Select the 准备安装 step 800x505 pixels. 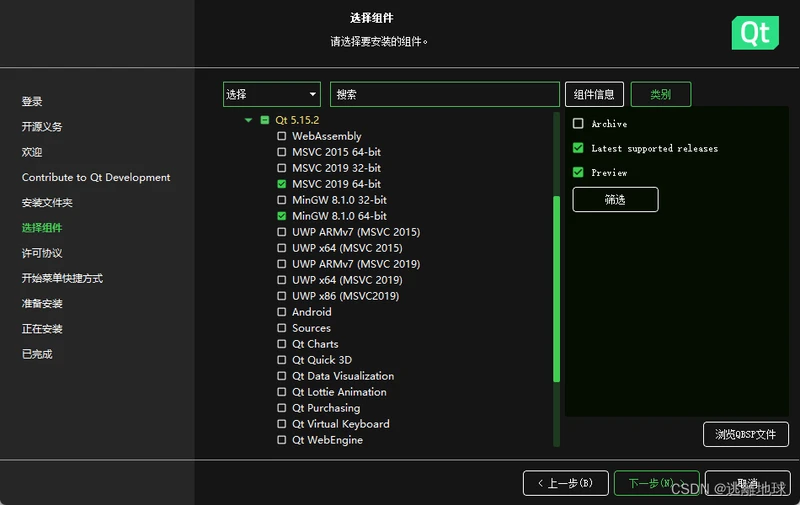pyautogui.click(x=42, y=304)
